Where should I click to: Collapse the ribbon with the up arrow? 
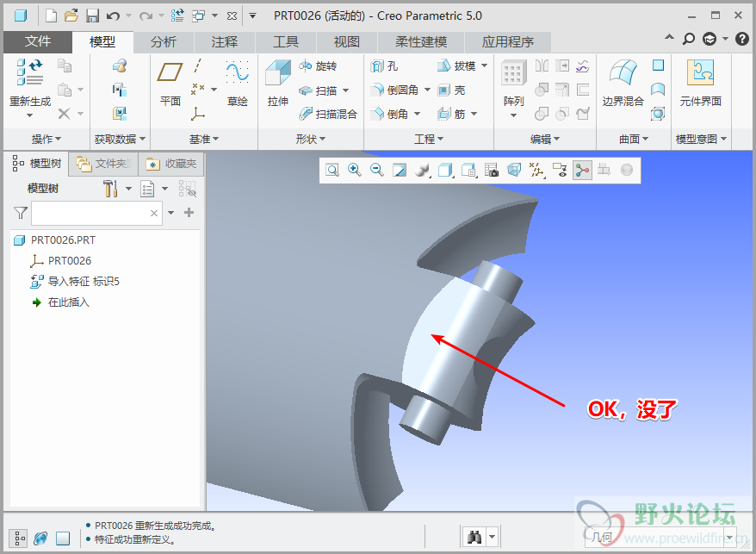[x=669, y=38]
